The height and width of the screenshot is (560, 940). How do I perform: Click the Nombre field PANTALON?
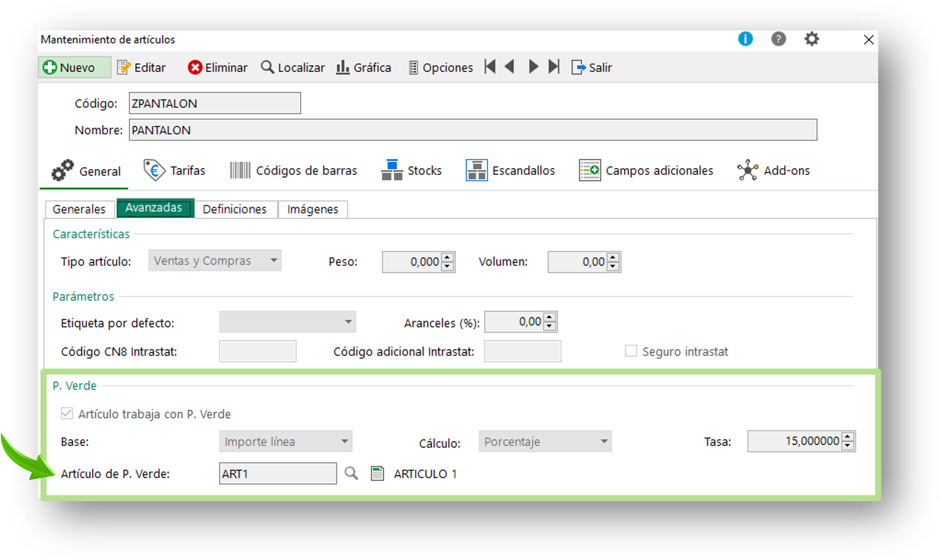pyautogui.click(x=473, y=130)
